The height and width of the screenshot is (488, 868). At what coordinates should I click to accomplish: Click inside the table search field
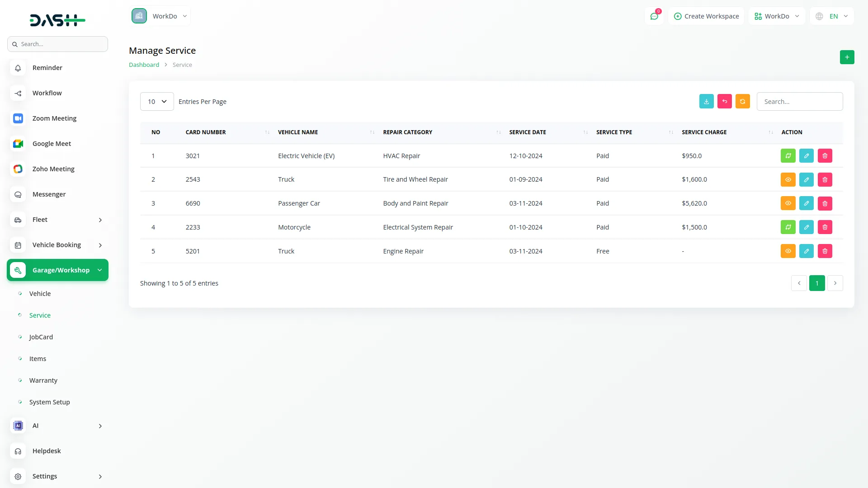pyautogui.click(x=799, y=101)
